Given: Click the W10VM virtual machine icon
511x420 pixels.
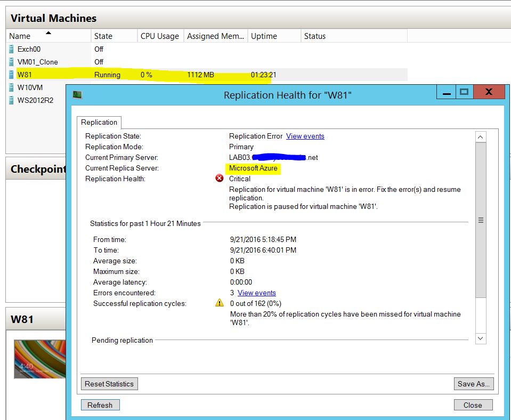Looking at the screenshot, I should point(11,87).
